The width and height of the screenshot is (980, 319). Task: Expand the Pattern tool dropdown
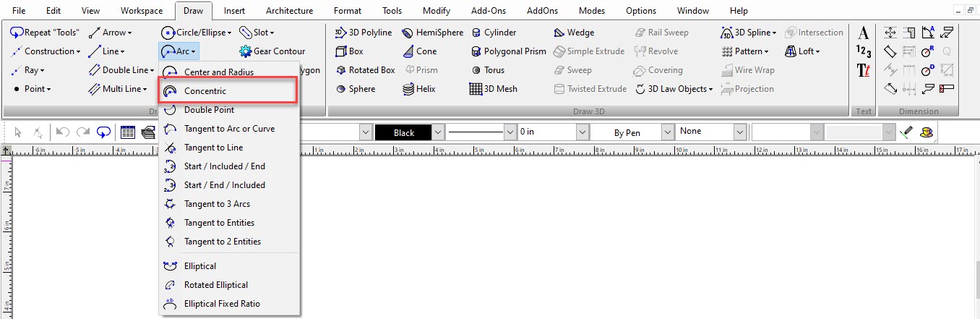744,51
